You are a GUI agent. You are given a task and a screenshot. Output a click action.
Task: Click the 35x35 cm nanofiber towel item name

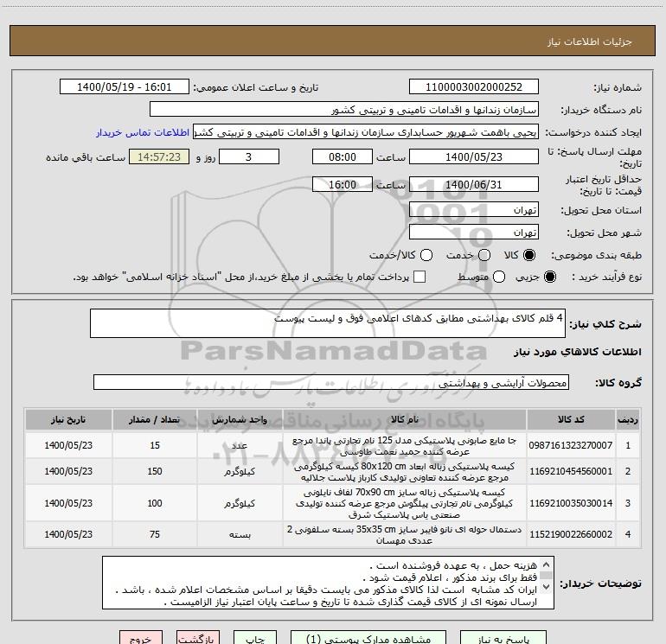(405, 535)
